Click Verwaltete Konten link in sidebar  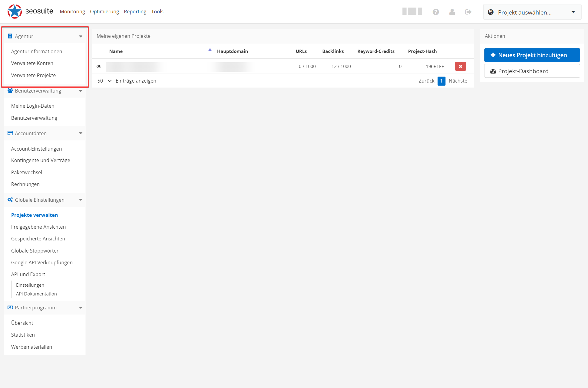click(x=32, y=63)
